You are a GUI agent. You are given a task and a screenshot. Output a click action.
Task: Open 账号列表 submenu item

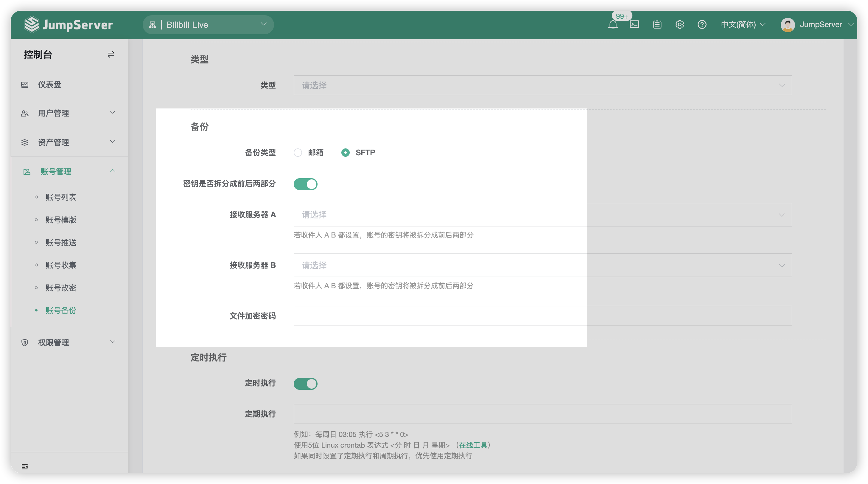point(61,197)
